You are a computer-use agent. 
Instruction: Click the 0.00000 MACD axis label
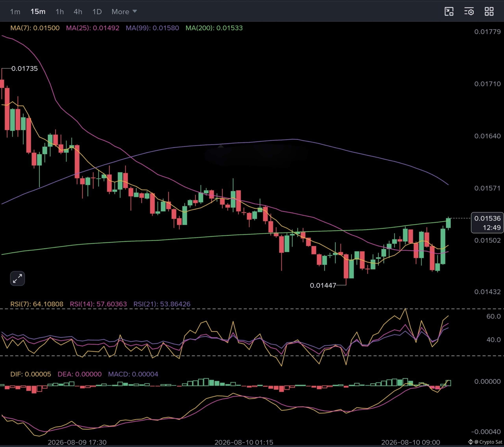pos(487,381)
